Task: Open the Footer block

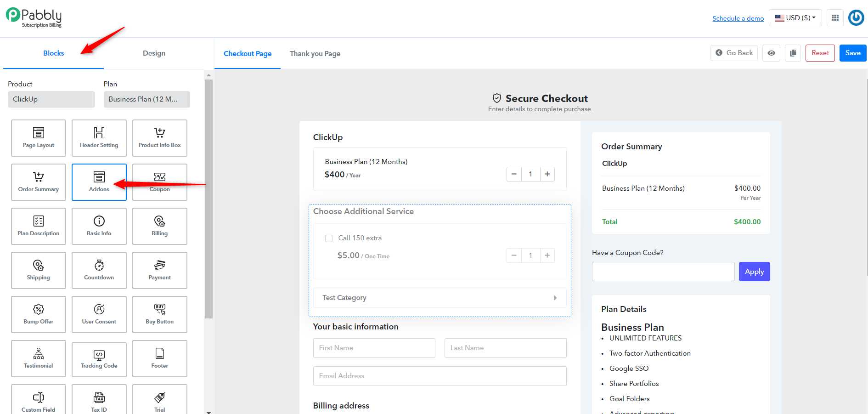Action: click(x=160, y=358)
